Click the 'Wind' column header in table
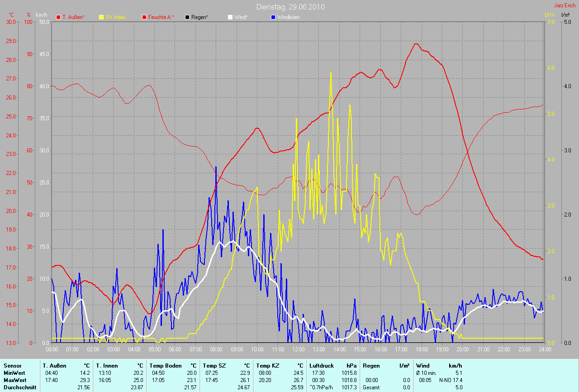 click(423, 365)
